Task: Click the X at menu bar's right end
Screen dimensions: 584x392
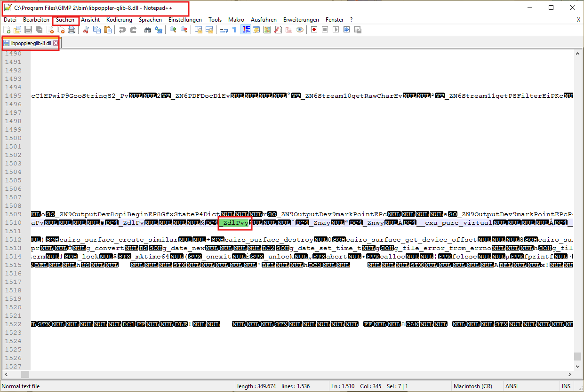Action: point(578,20)
